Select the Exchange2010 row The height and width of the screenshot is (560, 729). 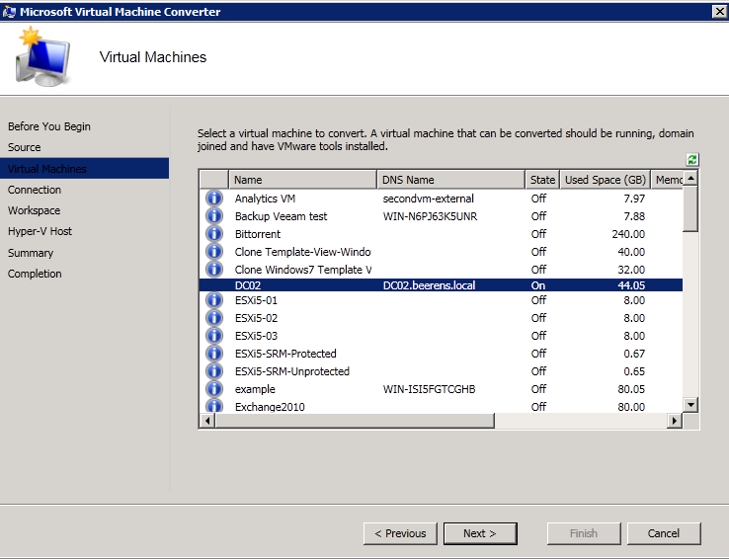coord(441,406)
